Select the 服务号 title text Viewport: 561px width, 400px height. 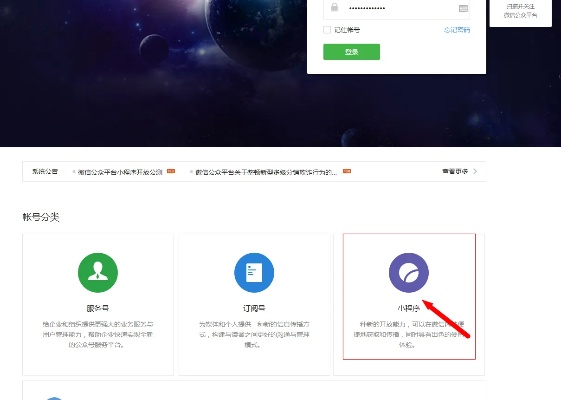pyautogui.click(x=98, y=308)
